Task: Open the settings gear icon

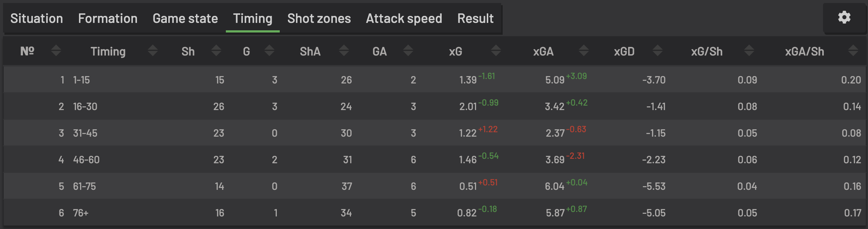Action: [x=844, y=18]
